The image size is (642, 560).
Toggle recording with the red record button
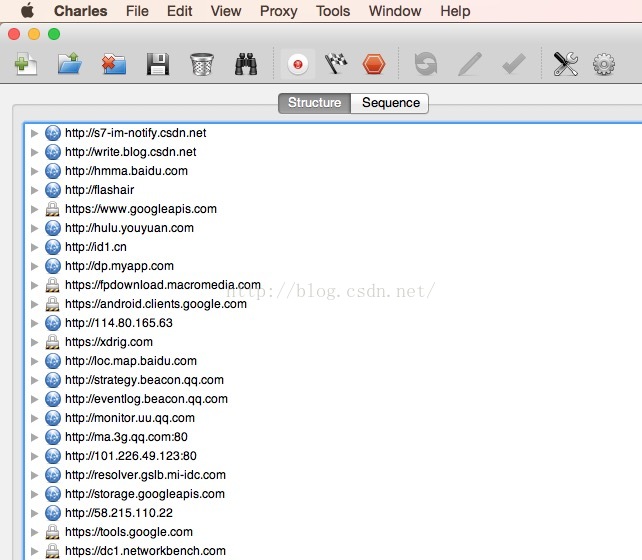click(298, 64)
